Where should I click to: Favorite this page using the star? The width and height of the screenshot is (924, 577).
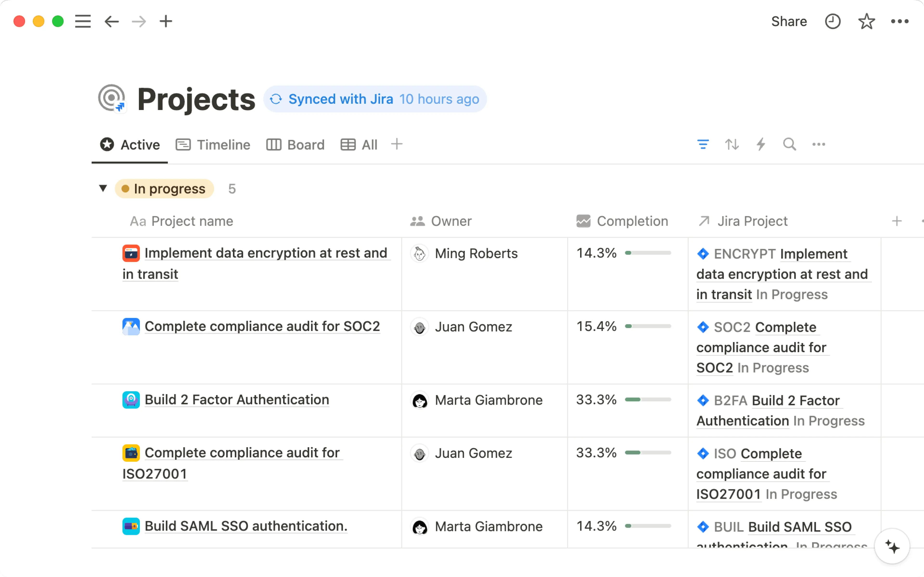click(866, 21)
